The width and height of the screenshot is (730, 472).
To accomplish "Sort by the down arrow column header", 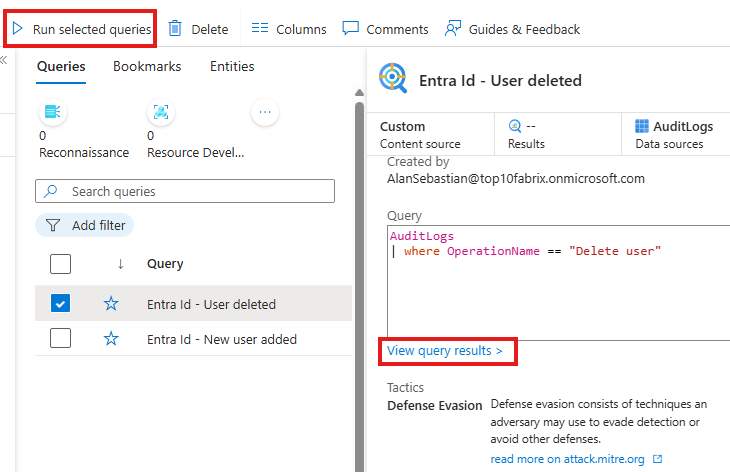I will [121, 264].
